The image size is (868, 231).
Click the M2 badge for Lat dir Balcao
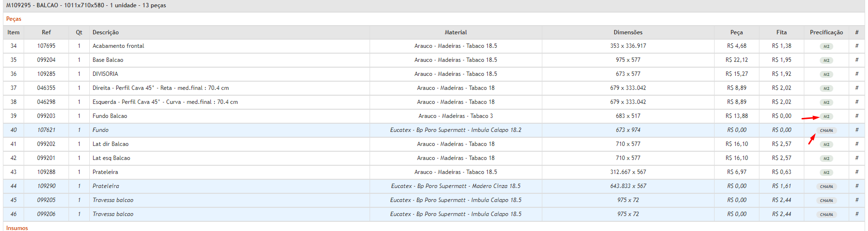(826, 144)
